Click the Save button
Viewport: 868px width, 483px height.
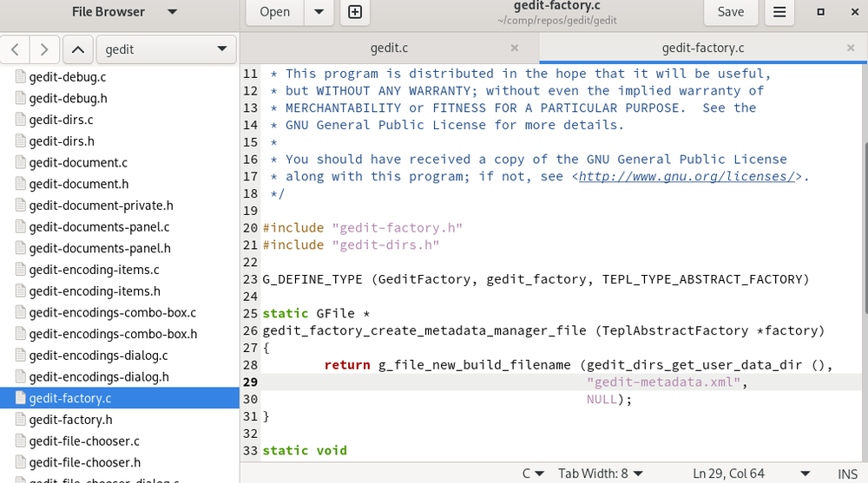(x=731, y=11)
